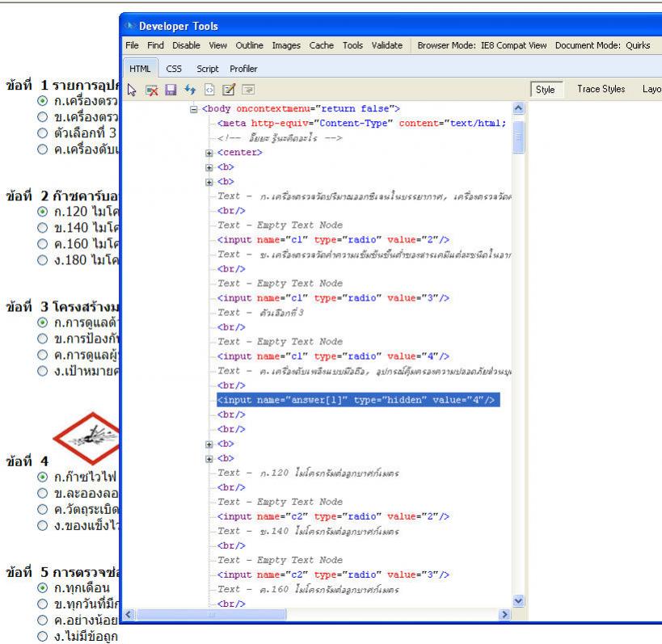The image size is (662, 644).
Task: Collapse the body node in HTML tree
Action: coord(194,109)
